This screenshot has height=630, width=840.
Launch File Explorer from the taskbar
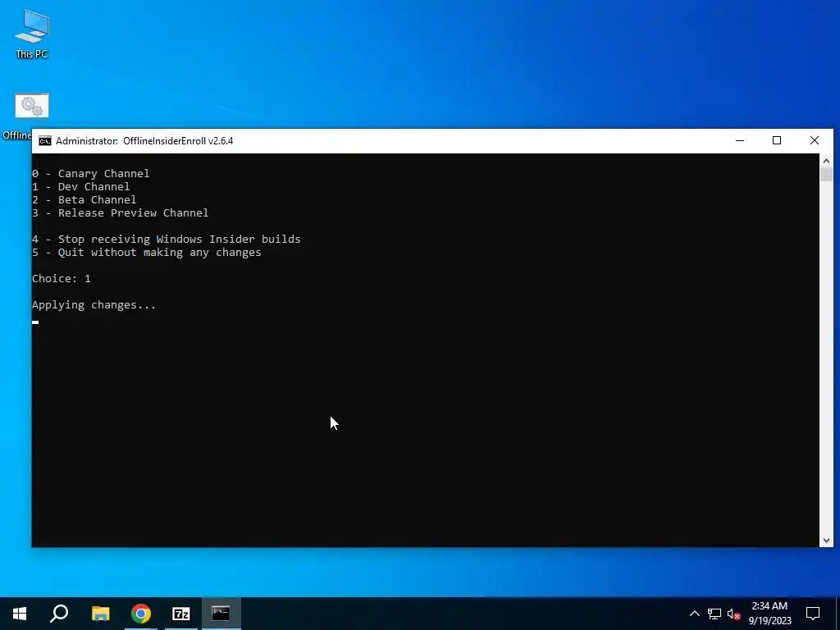100,614
